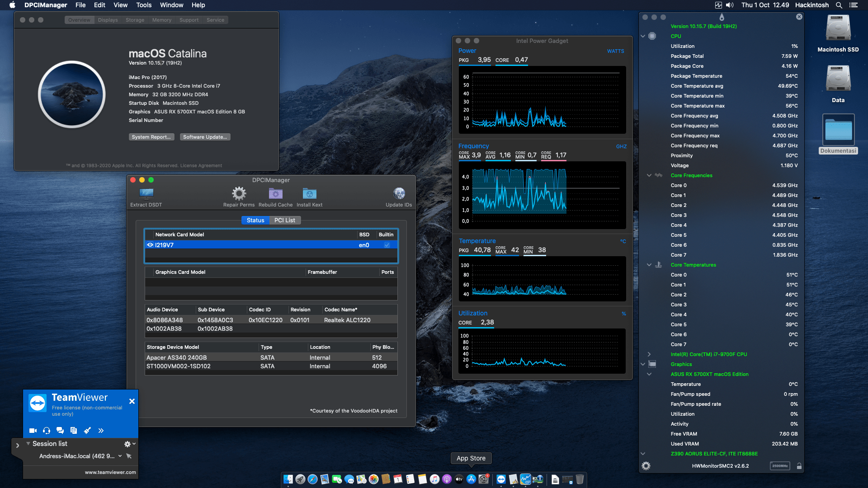Click eye icon beside I219V7

(150, 245)
